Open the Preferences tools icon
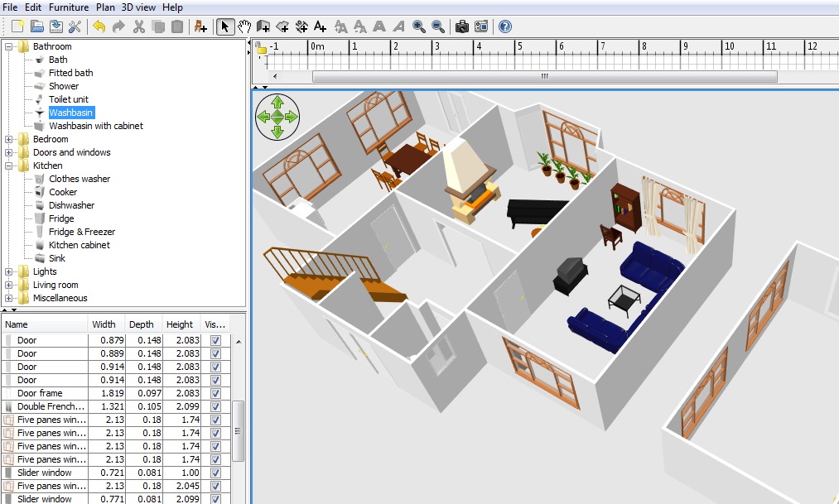 pyautogui.click(x=75, y=26)
